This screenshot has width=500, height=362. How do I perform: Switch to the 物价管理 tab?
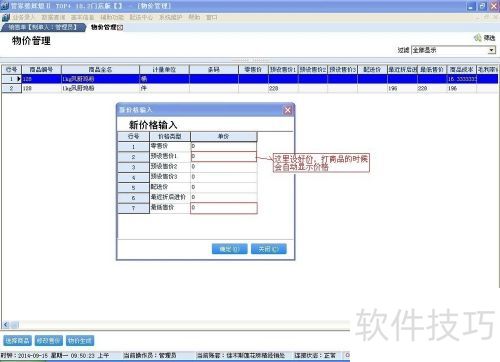coord(104,27)
